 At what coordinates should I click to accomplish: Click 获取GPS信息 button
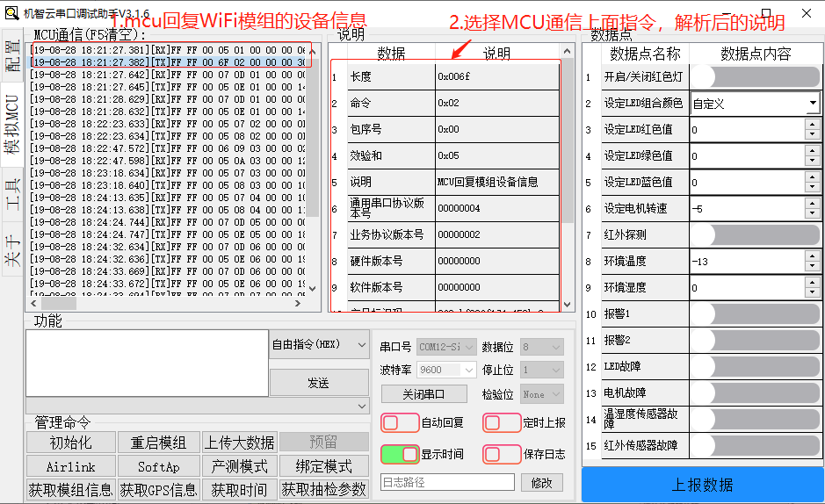click(159, 490)
